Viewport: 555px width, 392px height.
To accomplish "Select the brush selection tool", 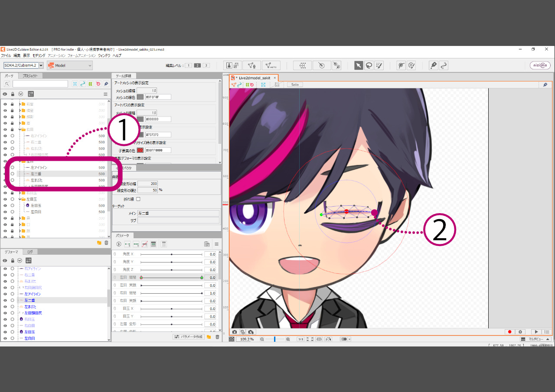I will pos(379,65).
